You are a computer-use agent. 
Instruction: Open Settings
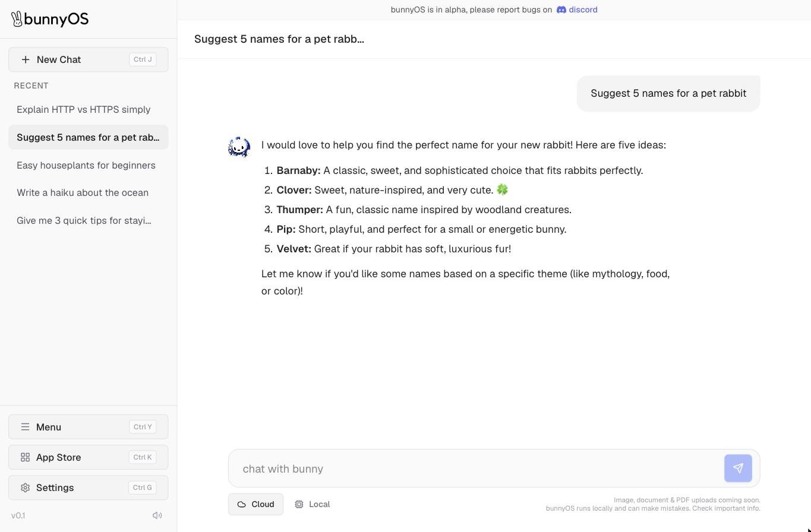point(89,487)
